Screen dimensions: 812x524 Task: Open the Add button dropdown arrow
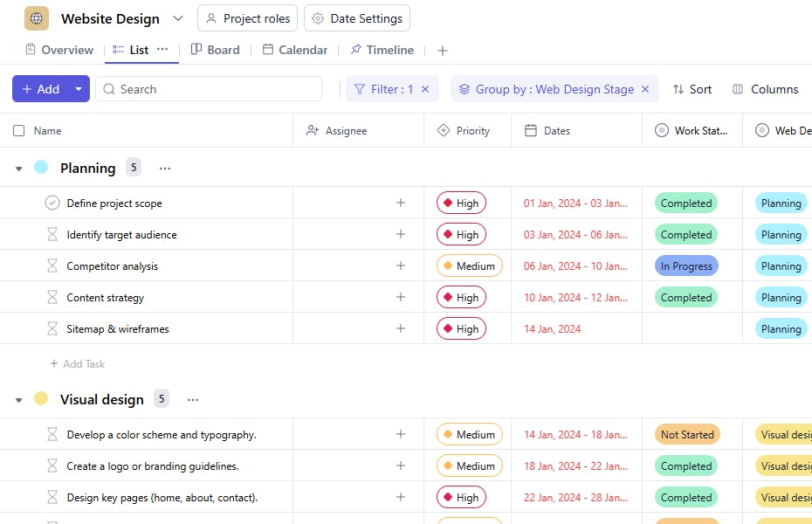tap(79, 89)
